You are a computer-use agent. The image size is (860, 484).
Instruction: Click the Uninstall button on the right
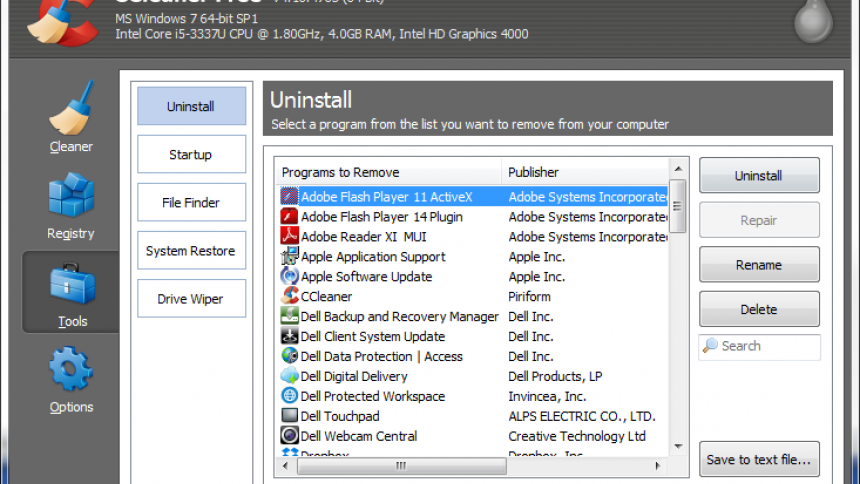(x=759, y=176)
